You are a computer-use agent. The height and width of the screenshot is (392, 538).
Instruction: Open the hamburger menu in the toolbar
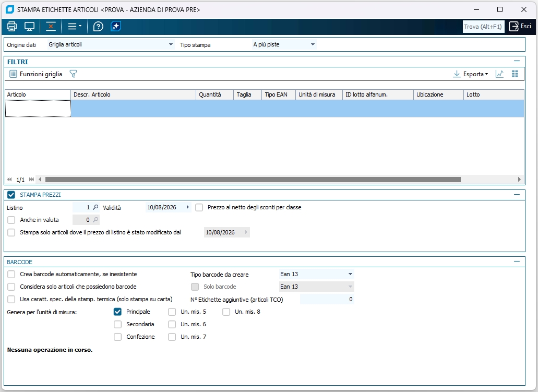75,27
